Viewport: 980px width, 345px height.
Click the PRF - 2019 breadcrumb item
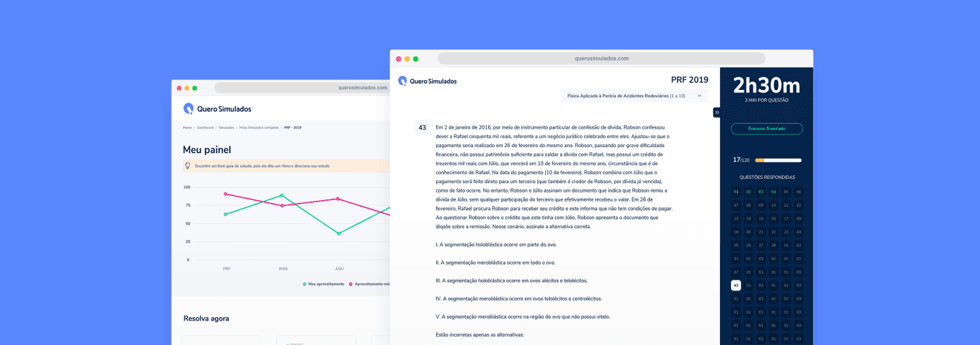click(x=293, y=127)
